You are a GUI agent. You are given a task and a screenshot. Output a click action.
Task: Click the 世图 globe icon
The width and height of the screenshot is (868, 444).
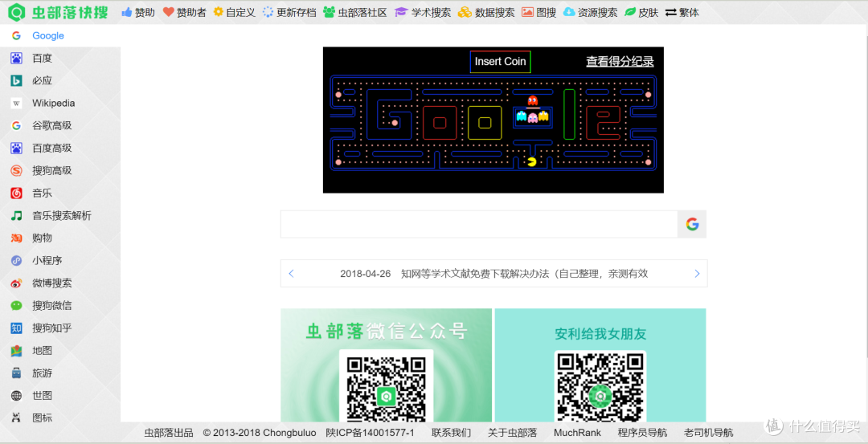coord(16,396)
